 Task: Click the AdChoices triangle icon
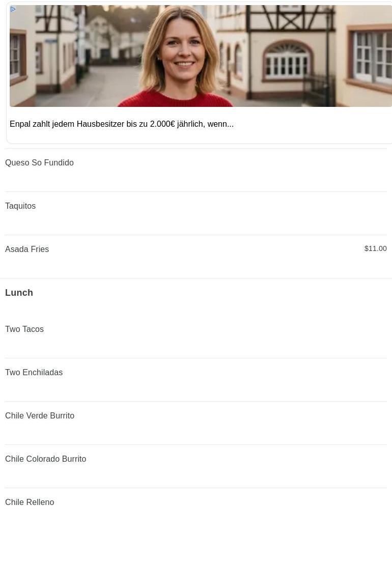coord(13,9)
